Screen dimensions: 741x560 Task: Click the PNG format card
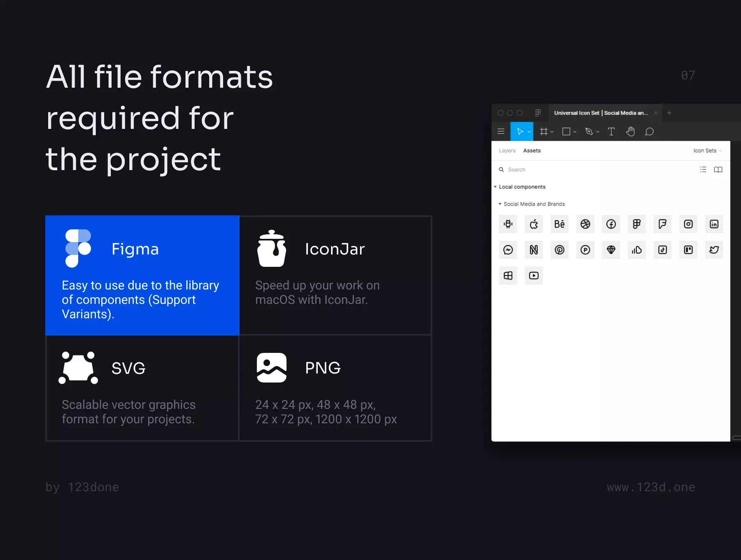(x=336, y=388)
